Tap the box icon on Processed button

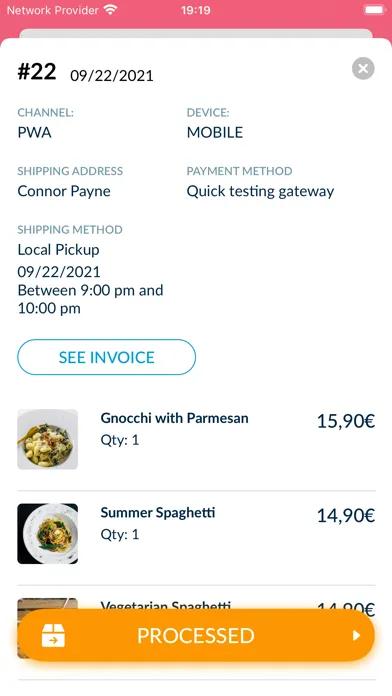point(53,635)
